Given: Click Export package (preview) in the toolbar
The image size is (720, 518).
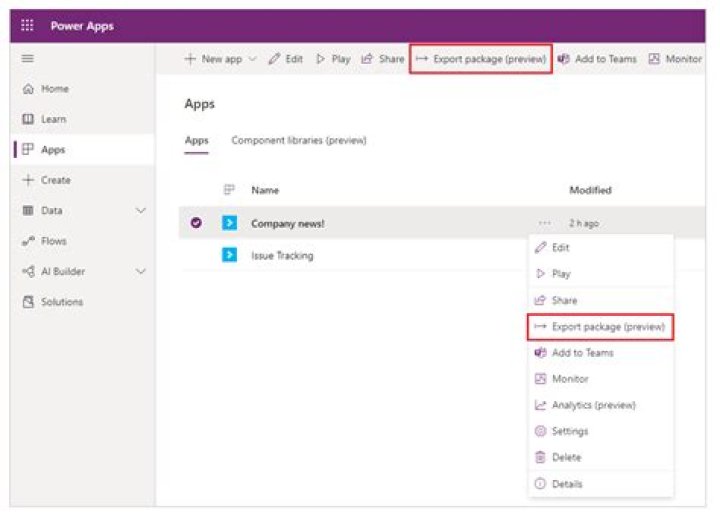Looking at the screenshot, I should tap(481, 59).
